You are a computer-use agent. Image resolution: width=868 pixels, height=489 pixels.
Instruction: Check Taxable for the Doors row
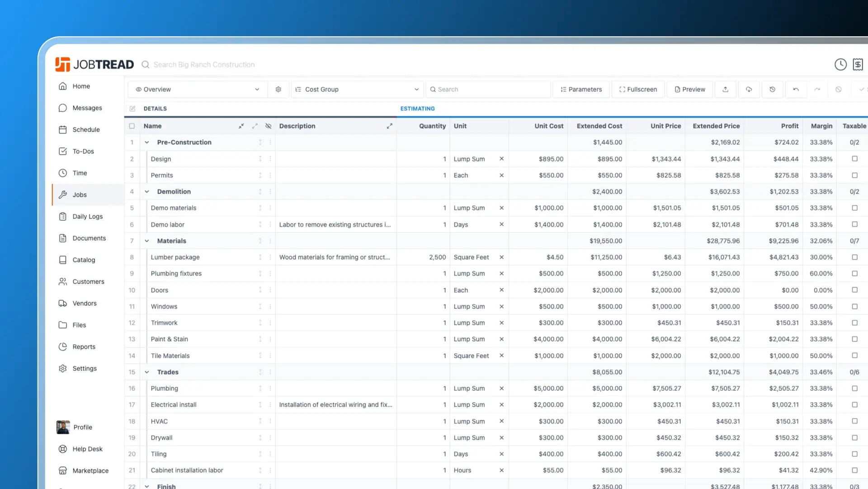[854, 290]
